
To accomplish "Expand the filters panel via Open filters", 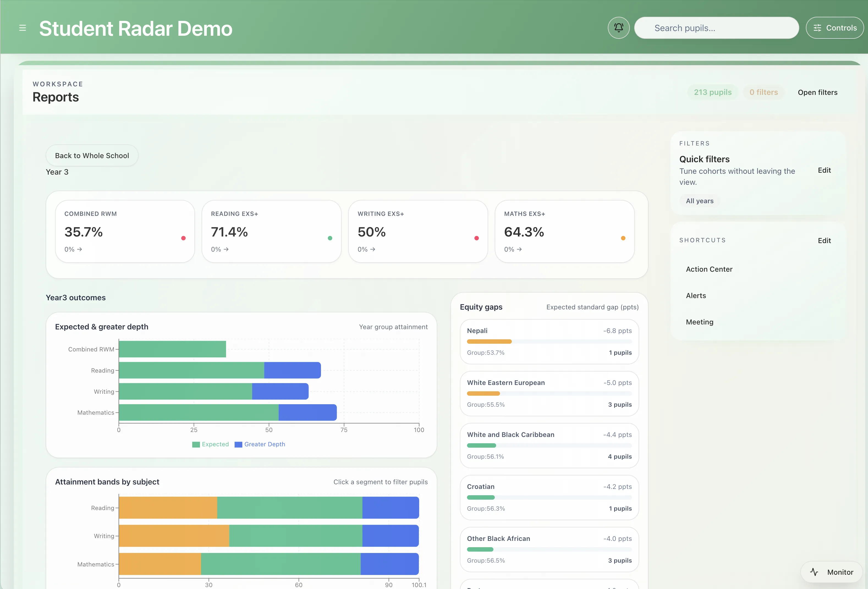I will pos(818,92).
